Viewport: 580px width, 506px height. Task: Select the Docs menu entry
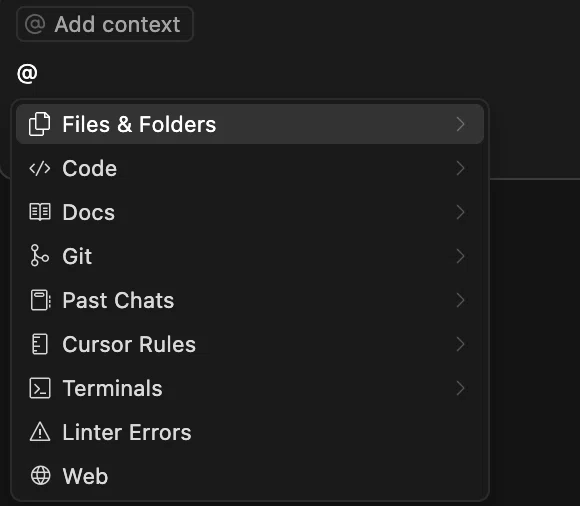[x=250, y=212]
